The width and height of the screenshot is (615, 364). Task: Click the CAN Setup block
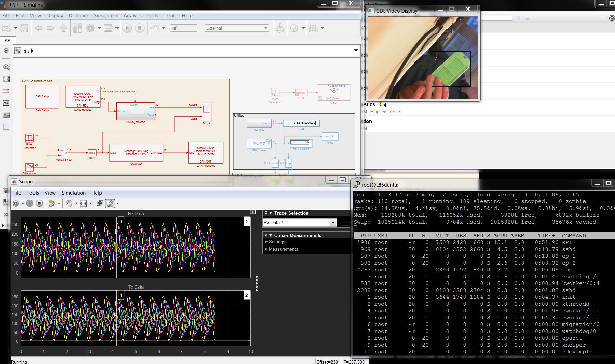(42, 97)
